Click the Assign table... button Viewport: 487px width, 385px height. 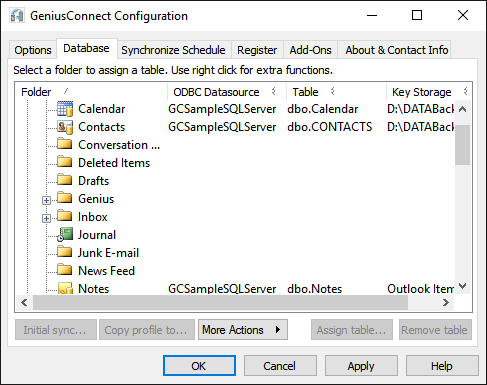[352, 330]
